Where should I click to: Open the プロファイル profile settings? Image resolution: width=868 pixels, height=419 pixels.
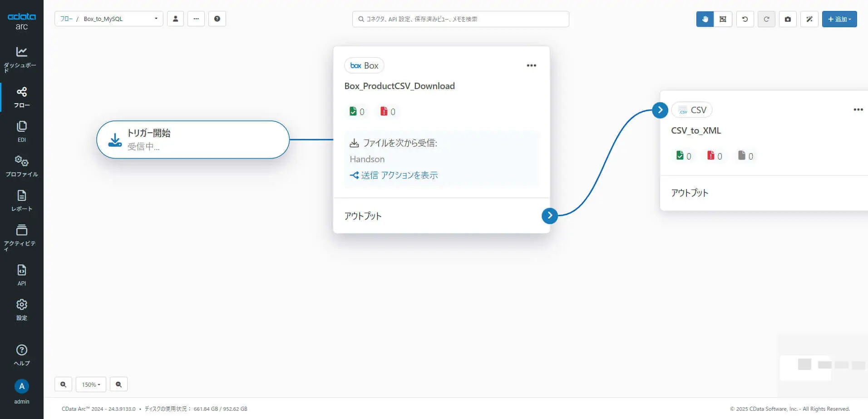click(x=21, y=166)
